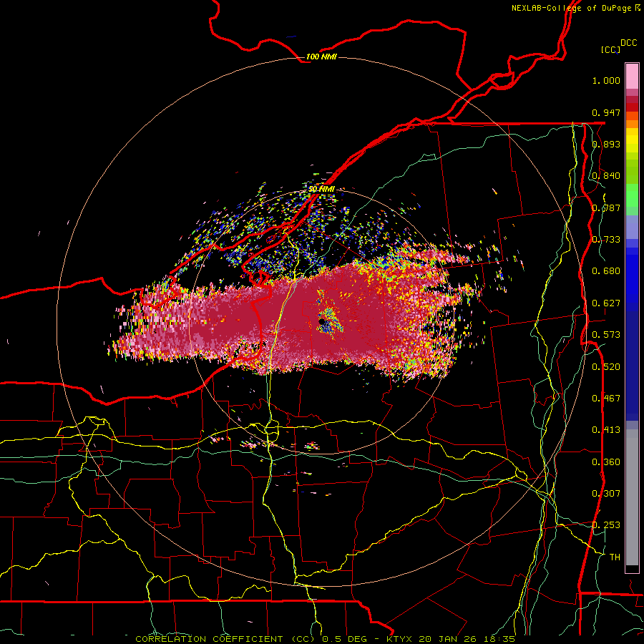Click the 0.360 scale value

click(606, 462)
